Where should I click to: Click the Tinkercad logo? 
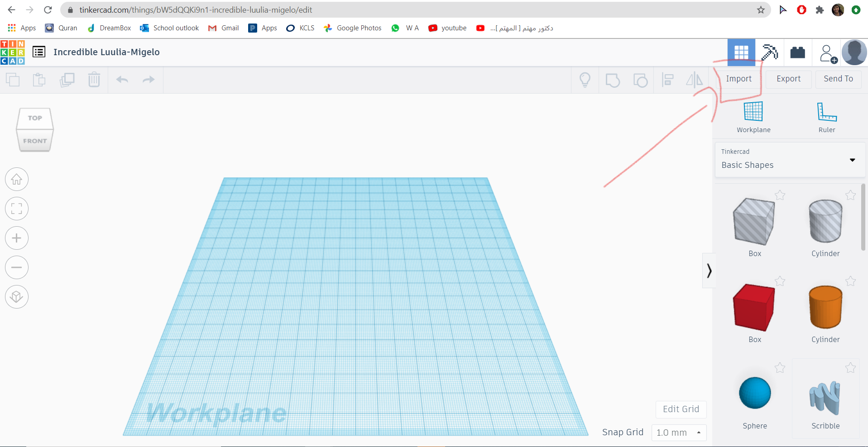13,52
